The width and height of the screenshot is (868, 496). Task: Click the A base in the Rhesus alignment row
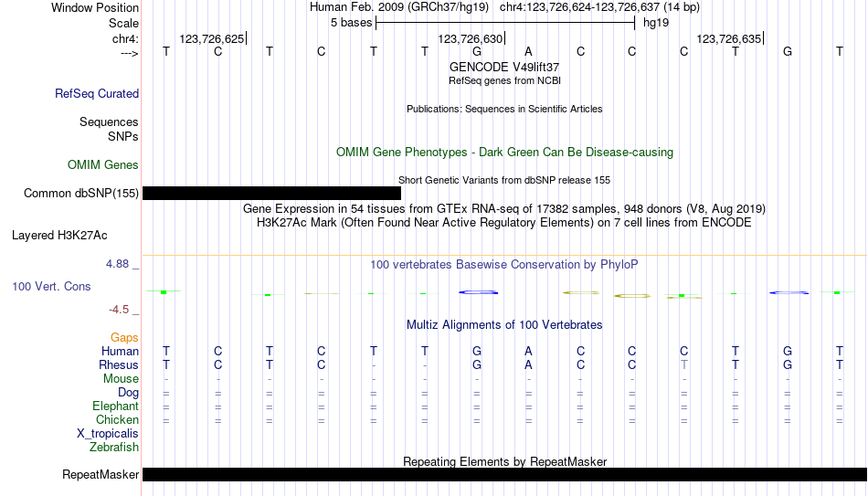coord(528,364)
